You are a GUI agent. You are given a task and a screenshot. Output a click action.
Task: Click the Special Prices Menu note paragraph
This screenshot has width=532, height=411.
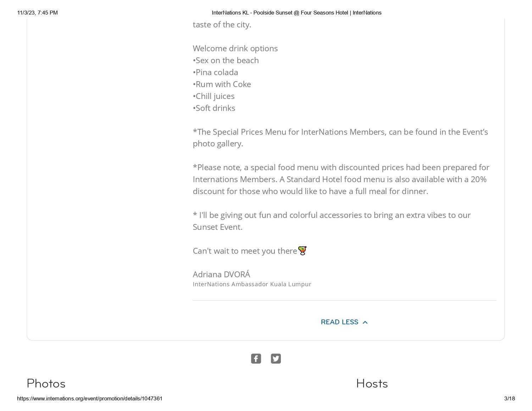click(340, 138)
